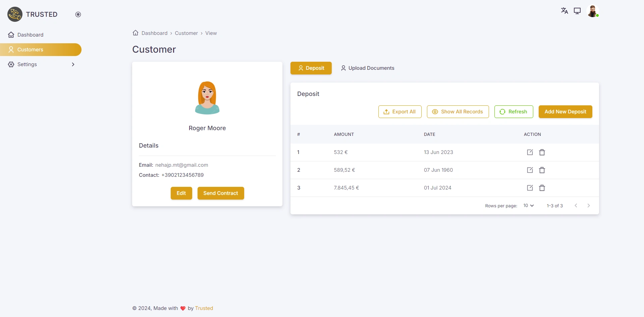Click the email nehajp.mt@gmail.com

coord(182,165)
